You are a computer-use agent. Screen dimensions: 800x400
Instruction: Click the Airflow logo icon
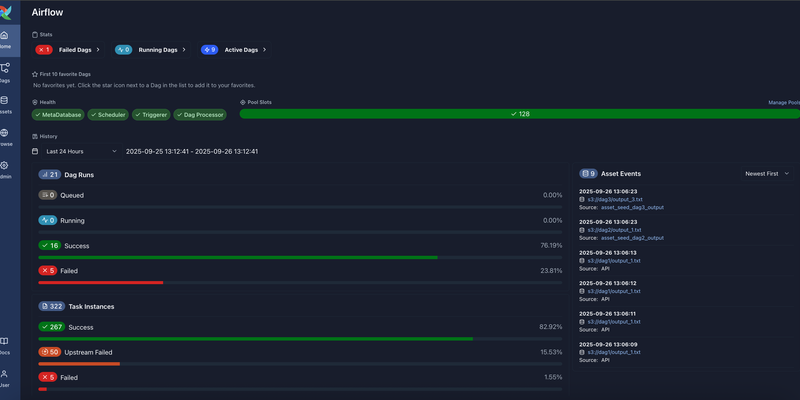point(5,12)
